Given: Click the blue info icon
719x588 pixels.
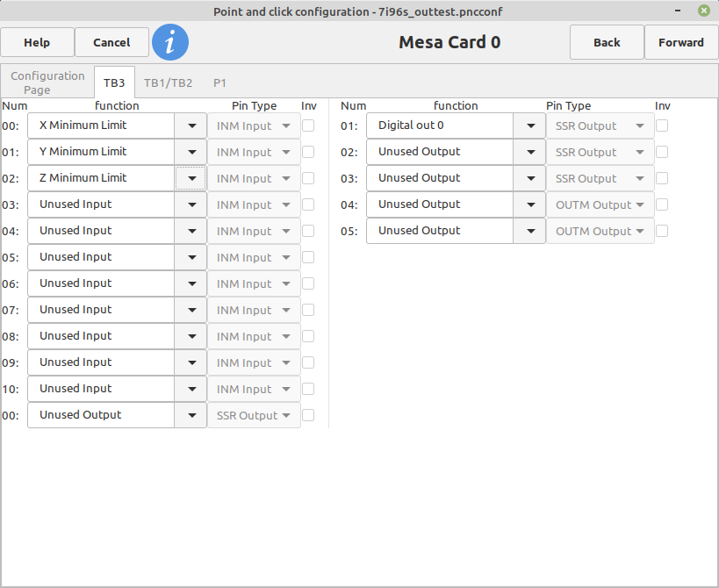Looking at the screenshot, I should [x=170, y=42].
